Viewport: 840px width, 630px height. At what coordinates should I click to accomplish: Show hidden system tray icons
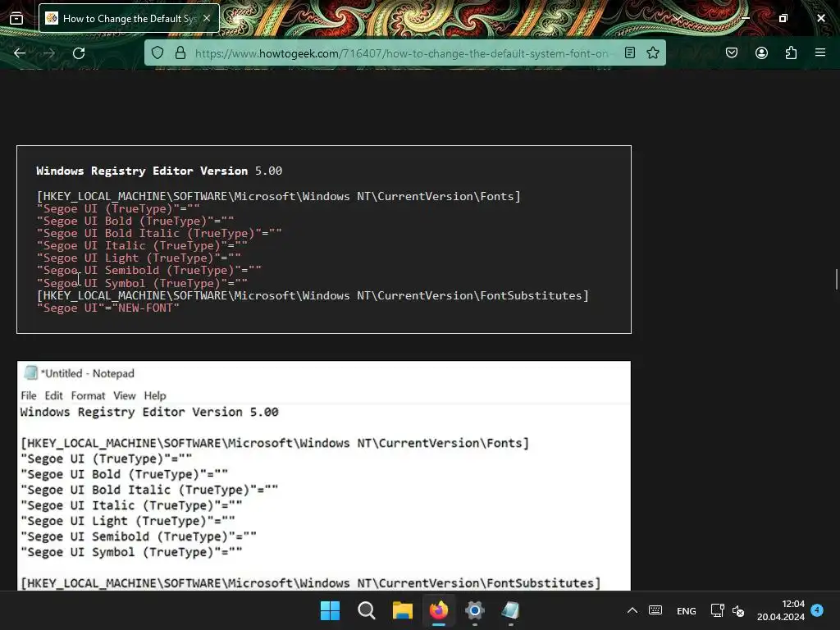632,610
